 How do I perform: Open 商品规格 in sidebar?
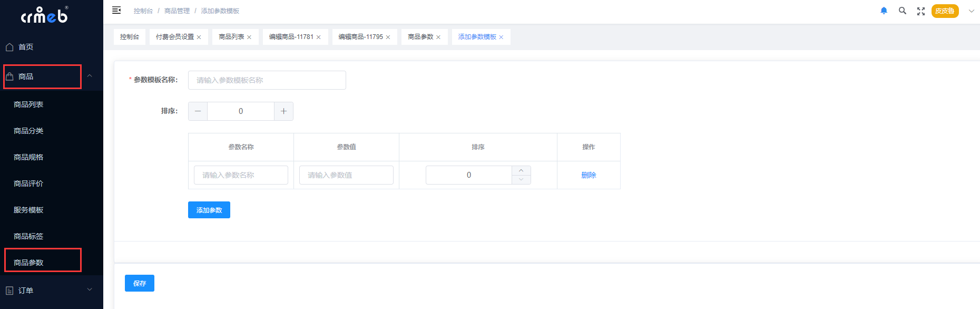28,157
